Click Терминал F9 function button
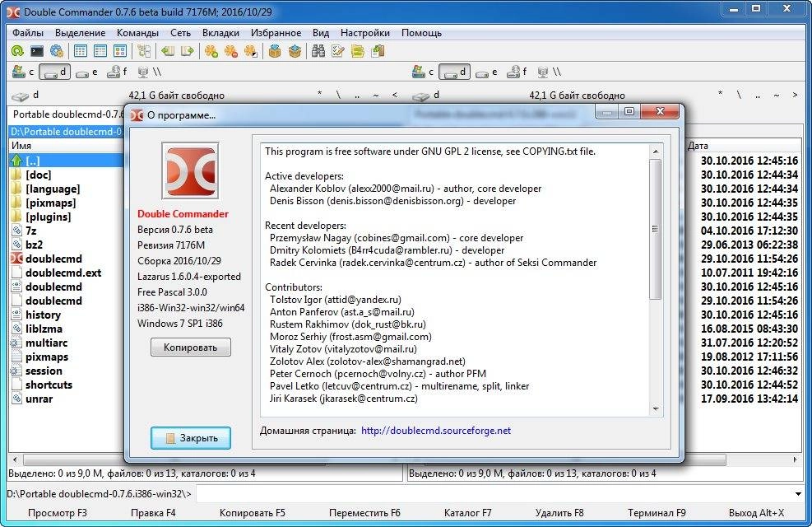Screen dimensions: 812x527 coord(657,513)
